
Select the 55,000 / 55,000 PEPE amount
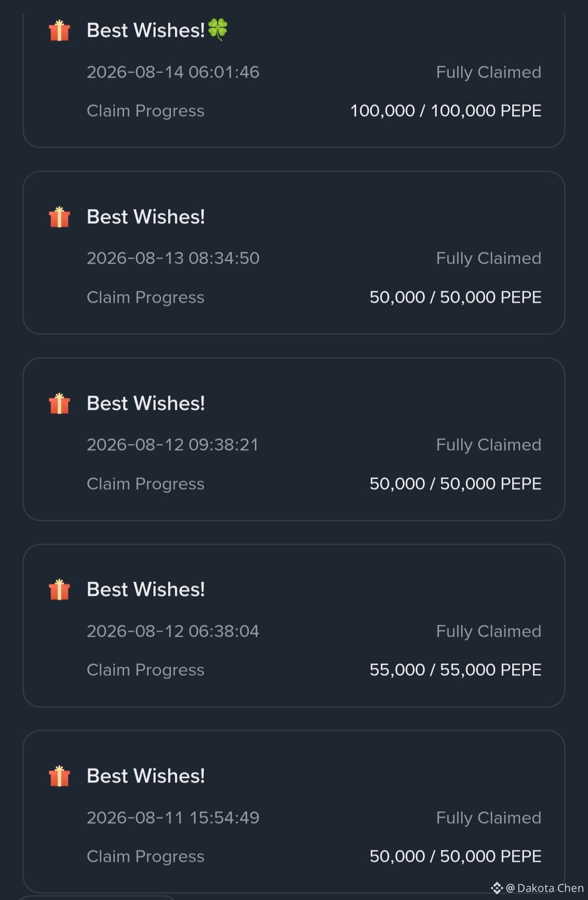455,670
